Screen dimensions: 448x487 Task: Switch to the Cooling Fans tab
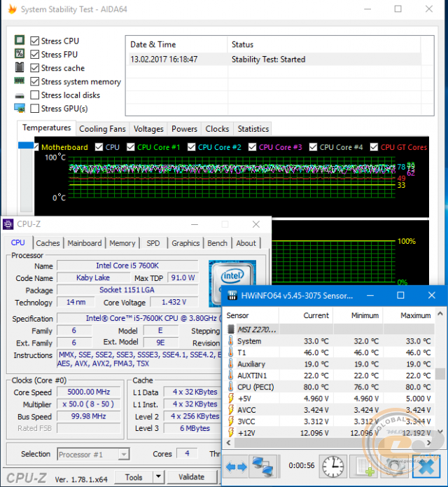[x=102, y=129]
